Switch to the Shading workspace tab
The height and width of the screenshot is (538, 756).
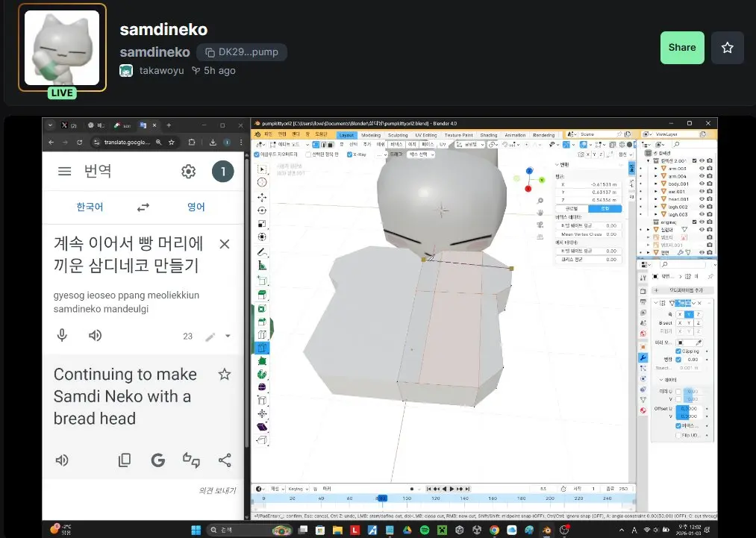pyautogui.click(x=488, y=135)
